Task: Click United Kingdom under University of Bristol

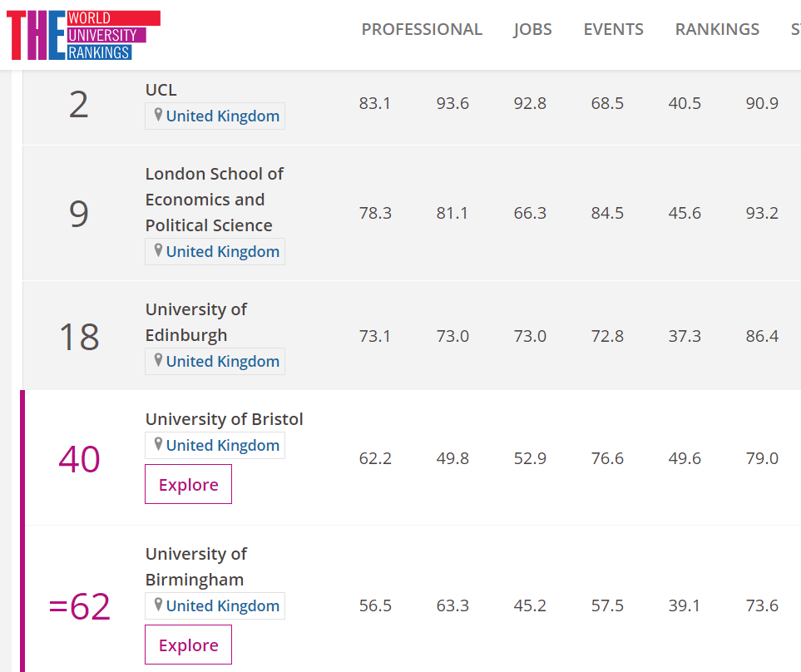Action: [222, 446]
